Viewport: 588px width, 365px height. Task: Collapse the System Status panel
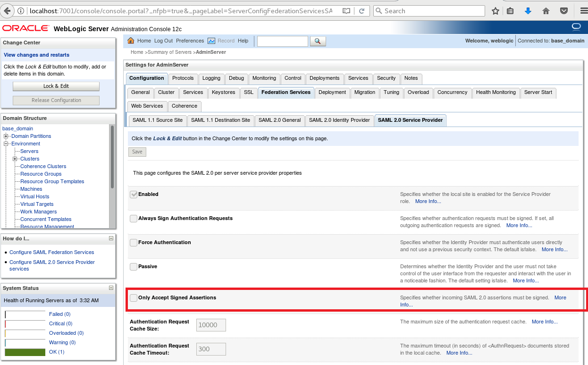click(111, 288)
